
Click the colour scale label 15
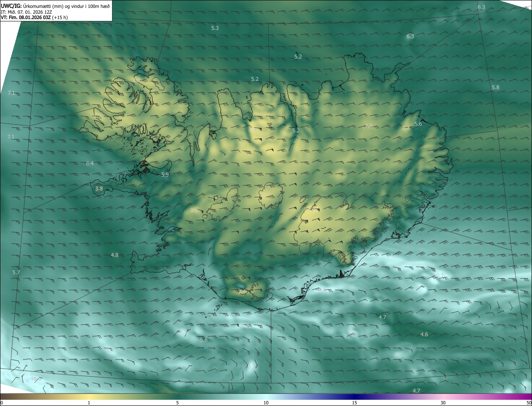[x=355, y=403]
